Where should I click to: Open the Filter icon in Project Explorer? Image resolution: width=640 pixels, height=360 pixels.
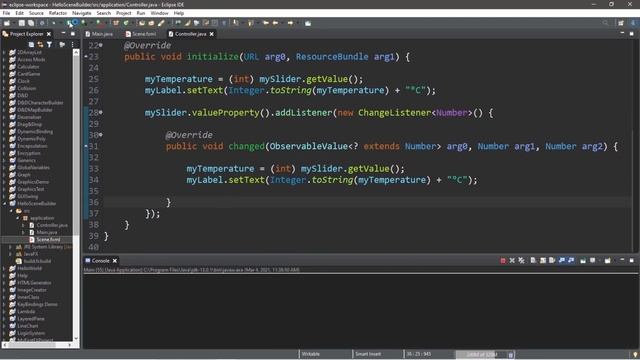pos(49,44)
